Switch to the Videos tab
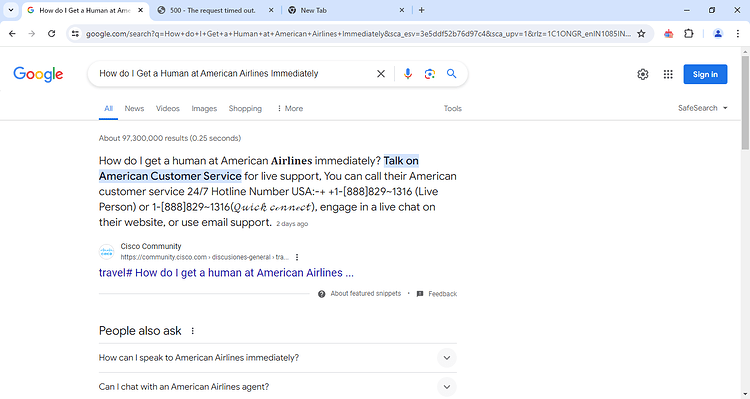 pos(168,109)
